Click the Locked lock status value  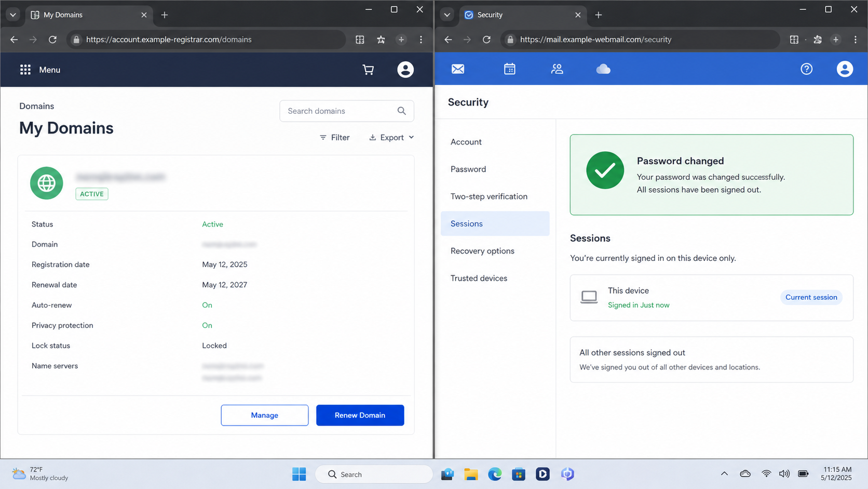coord(214,346)
